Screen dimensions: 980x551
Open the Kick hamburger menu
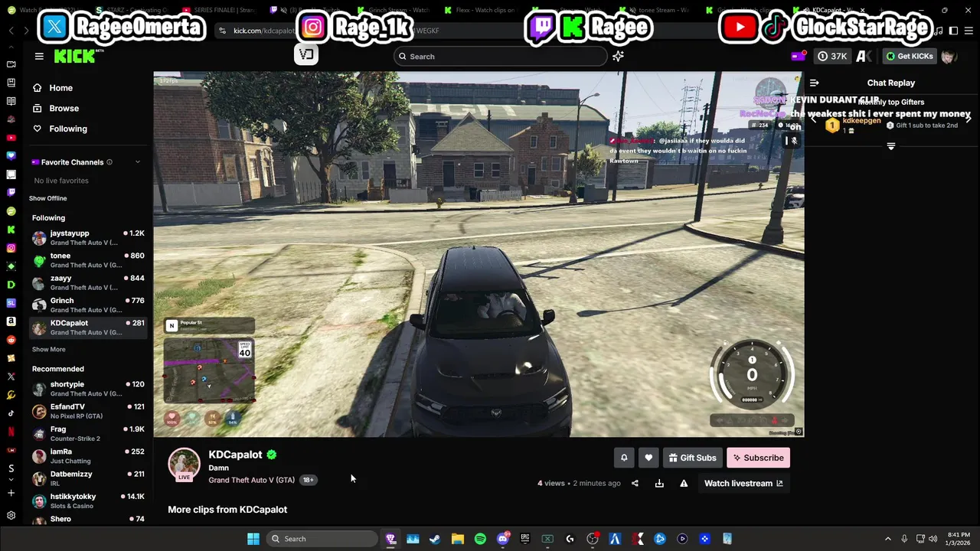39,56
